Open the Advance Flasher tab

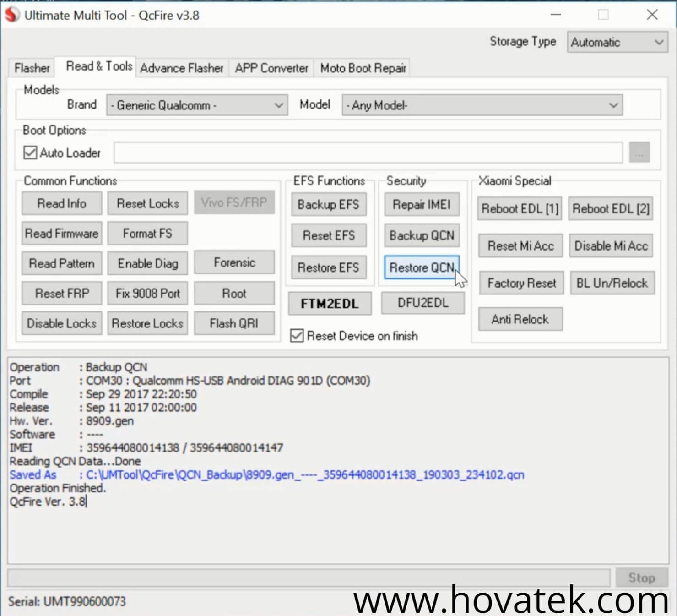182,68
